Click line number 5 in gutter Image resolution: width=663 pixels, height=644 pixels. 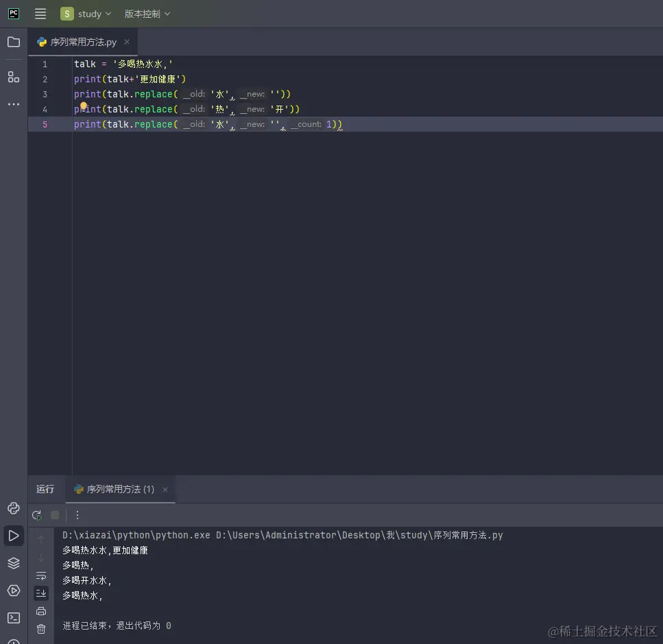pos(45,124)
